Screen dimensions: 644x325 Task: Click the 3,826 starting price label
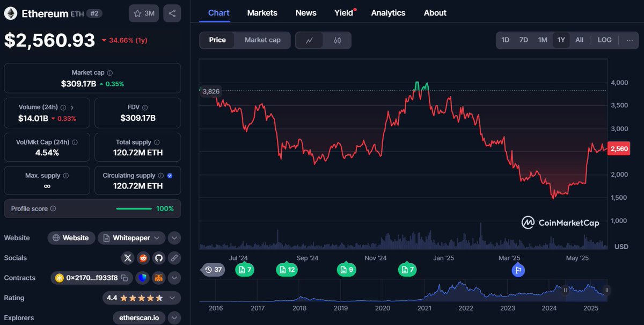pos(210,91)
